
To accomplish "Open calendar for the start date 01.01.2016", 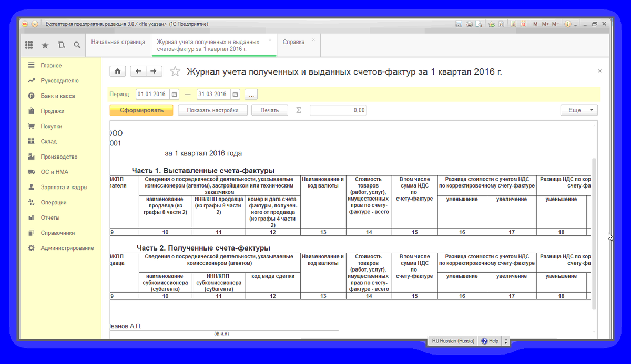I will 175,95.
